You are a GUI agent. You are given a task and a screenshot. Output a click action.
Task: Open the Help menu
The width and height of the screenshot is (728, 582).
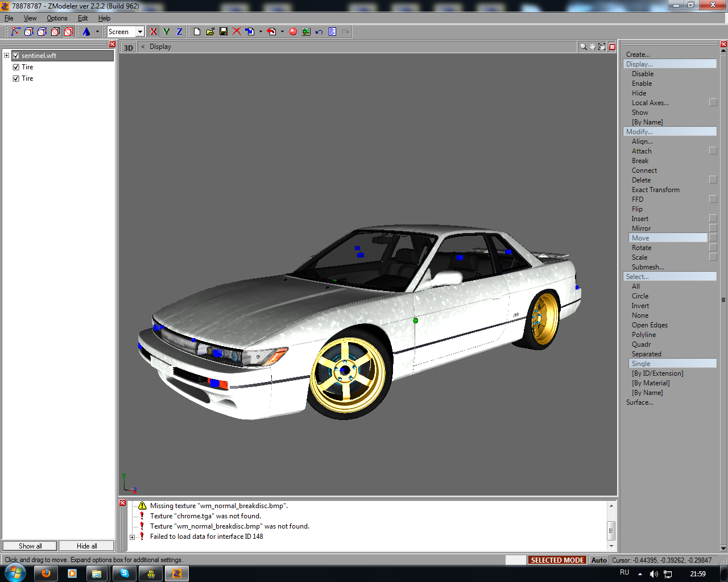104,18
